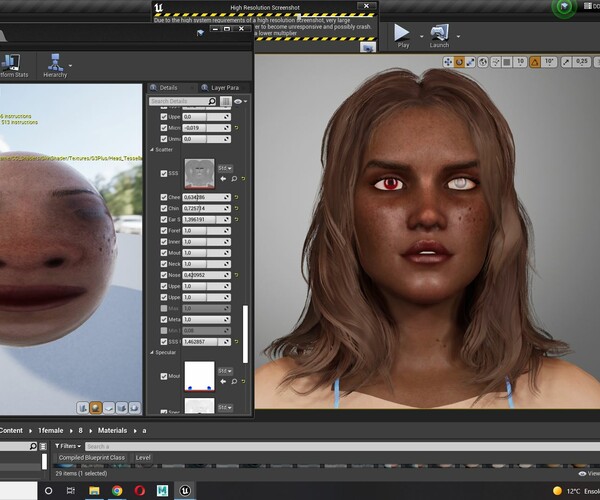Browse to SSS texture with magnifier icon

[x=234, y=179]
